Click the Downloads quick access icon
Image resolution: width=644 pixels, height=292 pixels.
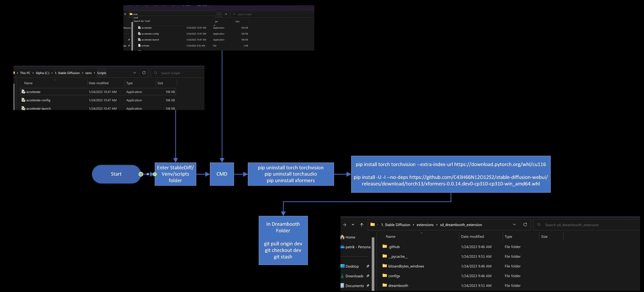(342, 276)
